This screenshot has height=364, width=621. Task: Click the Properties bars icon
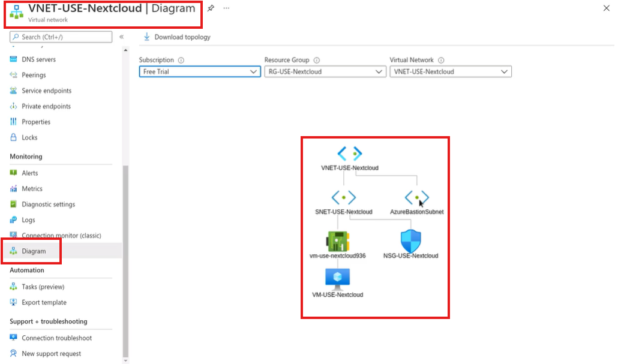point(13,122)
